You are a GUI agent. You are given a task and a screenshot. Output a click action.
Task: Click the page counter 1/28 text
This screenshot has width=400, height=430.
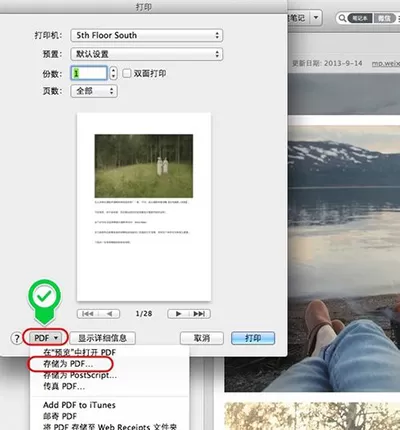point(144,314)
